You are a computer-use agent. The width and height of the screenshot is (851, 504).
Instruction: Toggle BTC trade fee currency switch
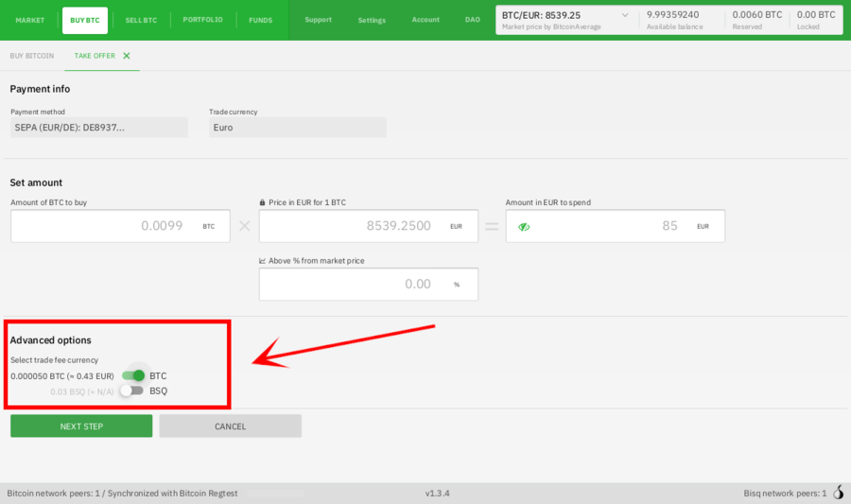click(x=133, y=375)
